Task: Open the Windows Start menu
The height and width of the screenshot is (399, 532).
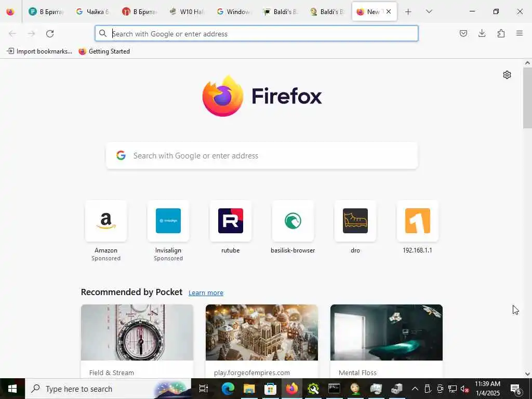Action: point(12,389)
